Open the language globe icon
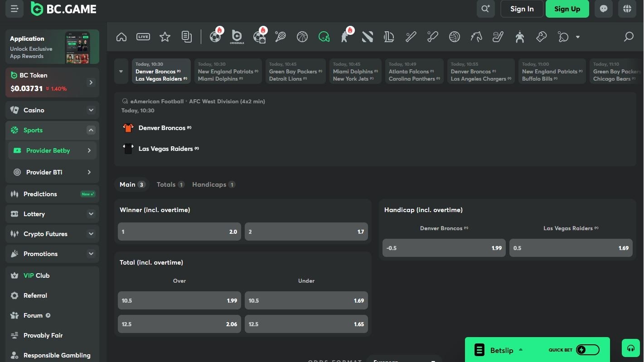The image size is (644, 362). click(627, 9)
